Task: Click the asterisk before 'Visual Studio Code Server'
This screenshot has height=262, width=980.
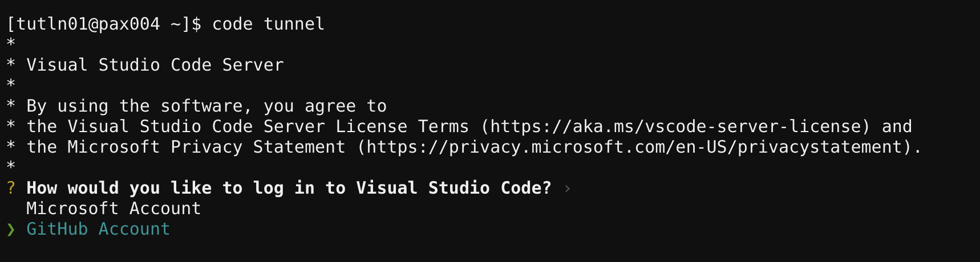Action: click(11, 65)
